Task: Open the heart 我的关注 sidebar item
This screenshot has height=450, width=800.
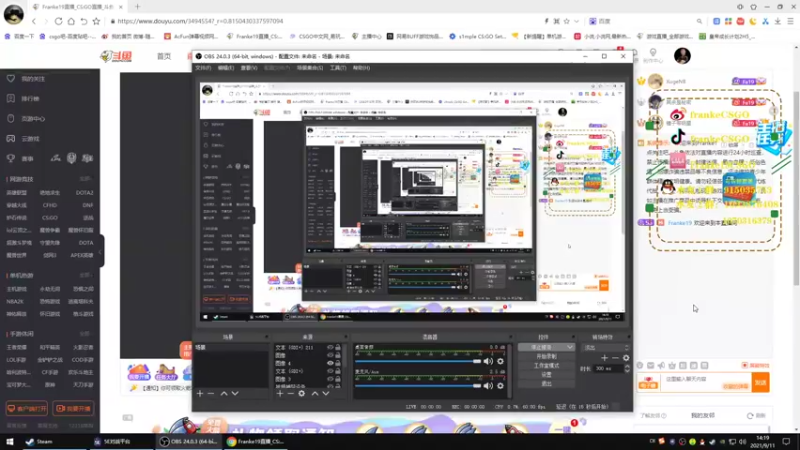Action: click(x=27, y=79)
